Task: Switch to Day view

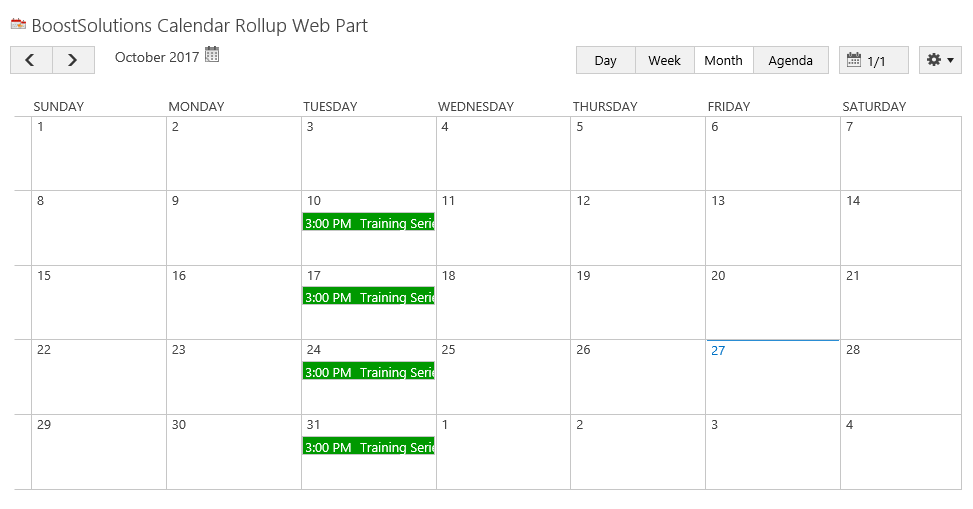Action: [606, 60]
